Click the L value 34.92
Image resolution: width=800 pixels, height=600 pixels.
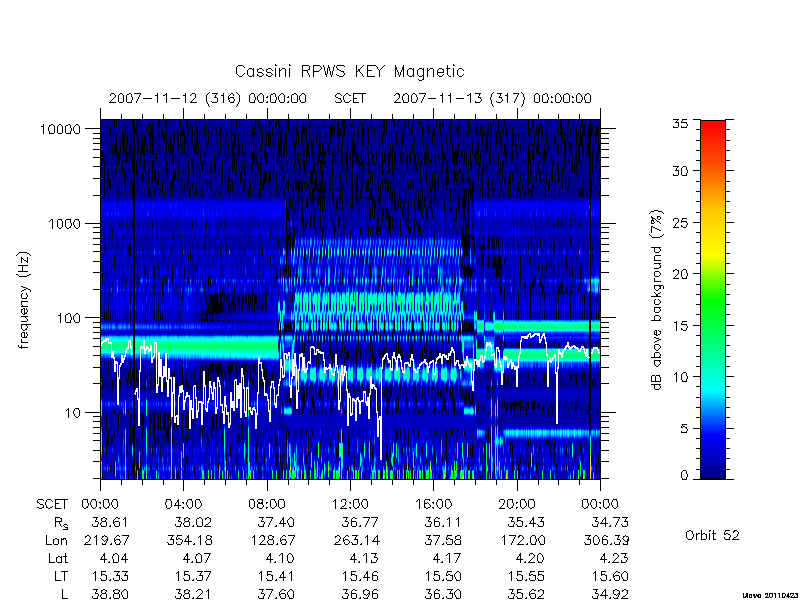[610, 594]
